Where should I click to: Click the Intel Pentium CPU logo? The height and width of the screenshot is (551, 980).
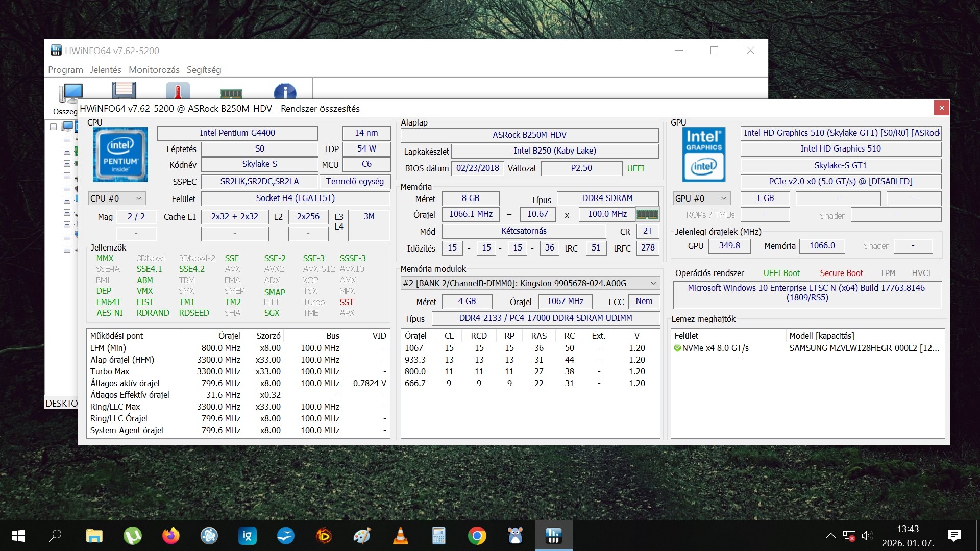(x=120, y=155)
